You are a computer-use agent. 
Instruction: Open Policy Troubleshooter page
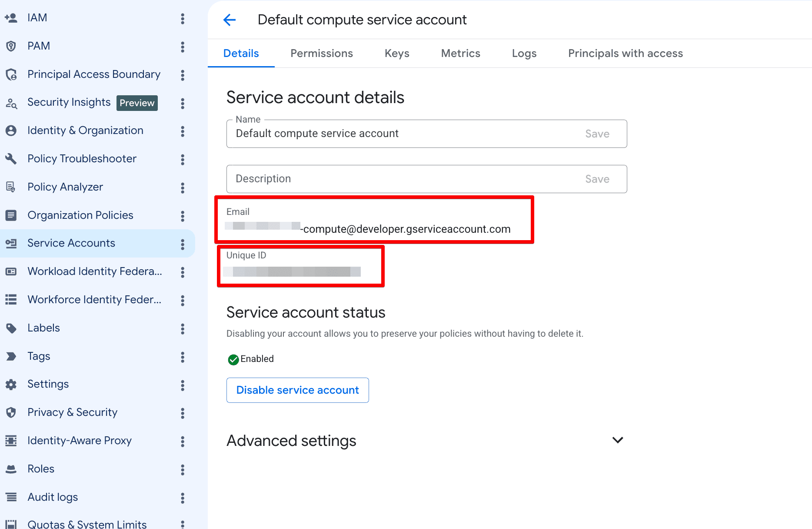[x=82, y=159]
